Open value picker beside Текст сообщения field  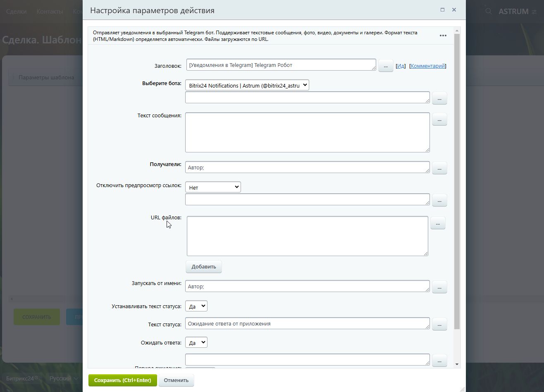coord(439,119)
